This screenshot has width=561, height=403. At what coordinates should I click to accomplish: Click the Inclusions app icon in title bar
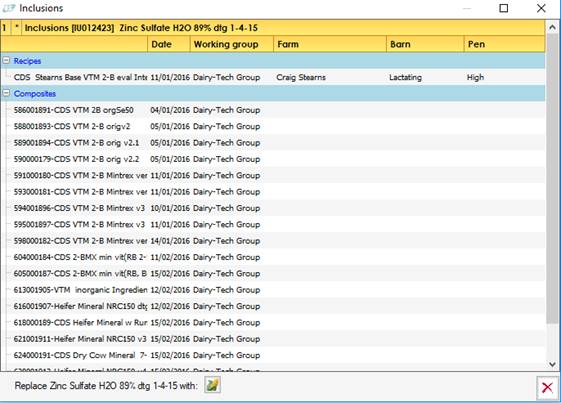pos(9,8)
